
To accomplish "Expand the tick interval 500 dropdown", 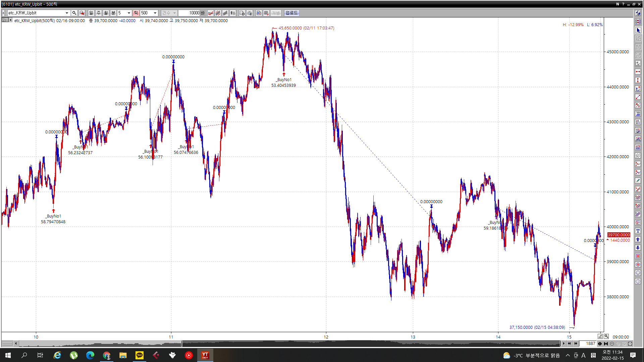I will (155, 13).
